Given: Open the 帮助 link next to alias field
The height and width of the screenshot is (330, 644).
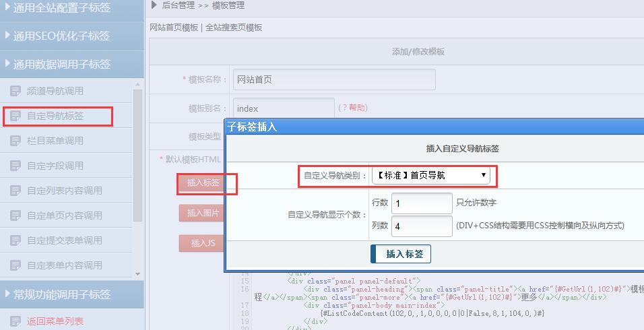Looking at the screenshot, I should pos(354,108).
